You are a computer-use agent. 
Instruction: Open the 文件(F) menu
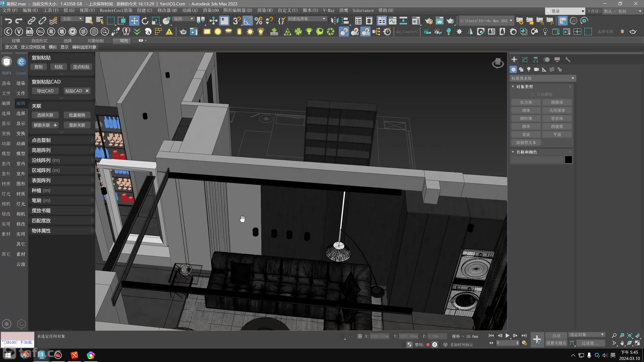10,10
